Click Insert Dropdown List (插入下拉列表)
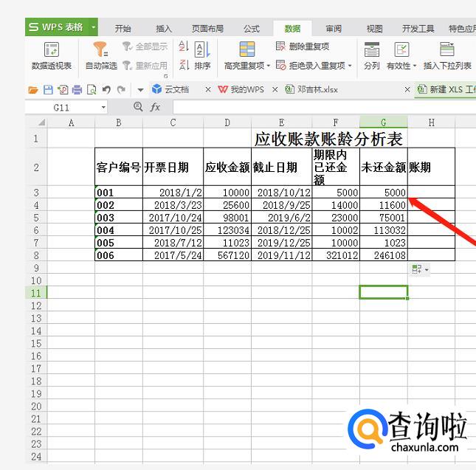 447,57
